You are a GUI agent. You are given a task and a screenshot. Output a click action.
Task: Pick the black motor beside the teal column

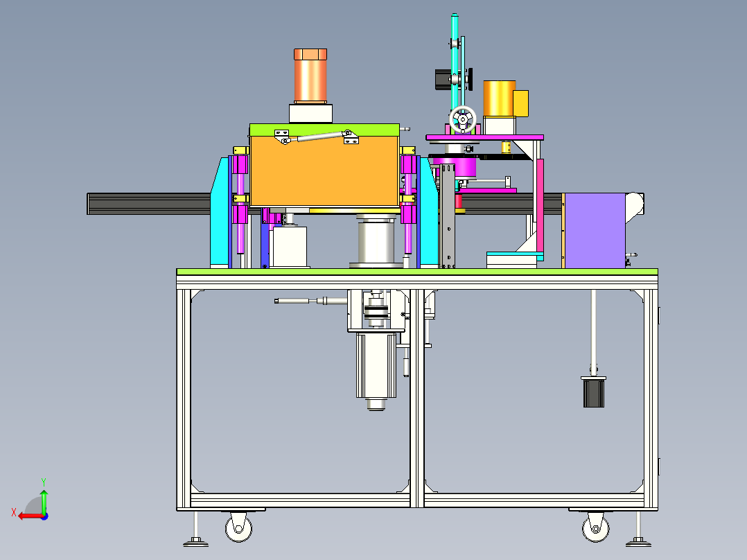[443, 79]
